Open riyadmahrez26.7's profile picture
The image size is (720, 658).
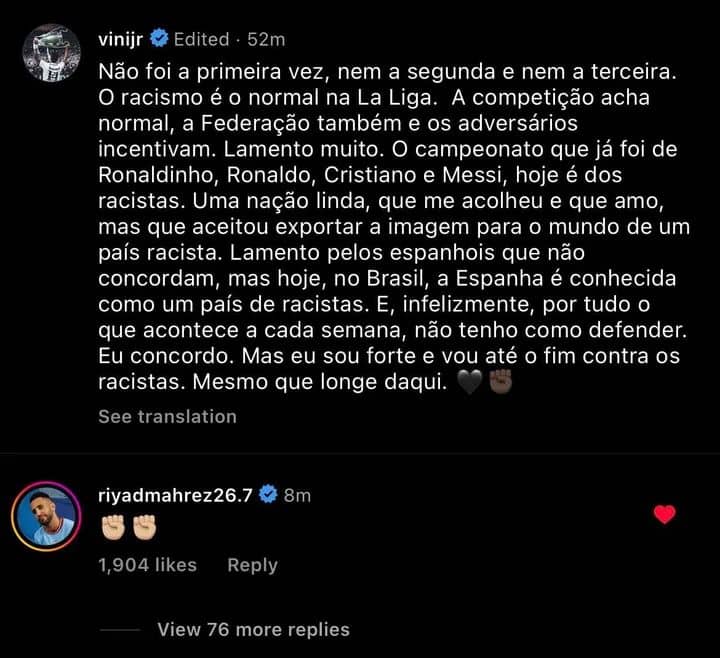click(x=46, y=515)
